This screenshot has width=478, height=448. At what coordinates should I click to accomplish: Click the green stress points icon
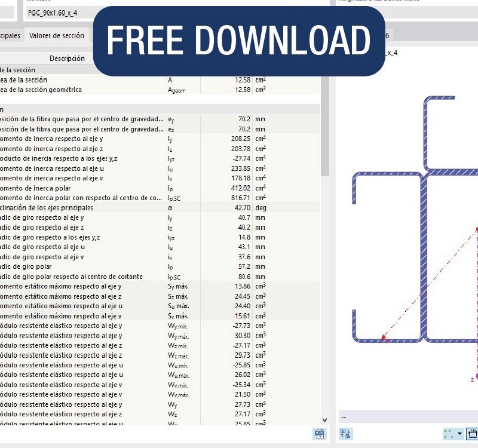(449, 434)
